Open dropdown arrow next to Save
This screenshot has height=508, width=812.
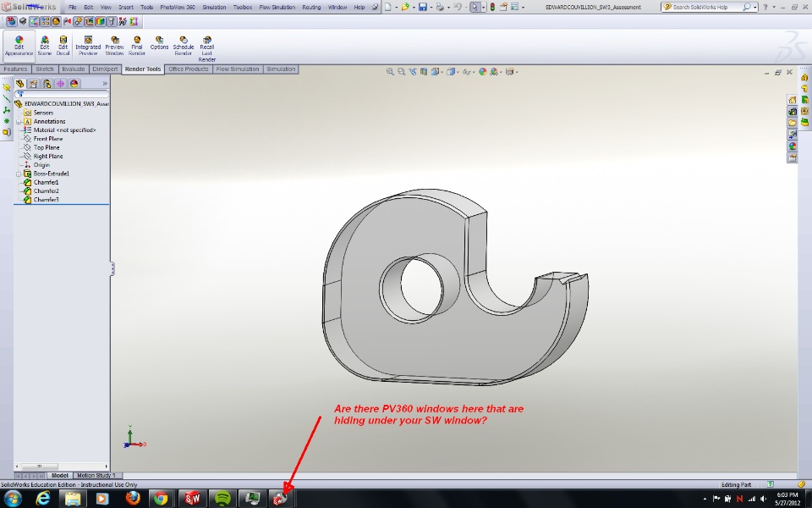tap(431, 8)
